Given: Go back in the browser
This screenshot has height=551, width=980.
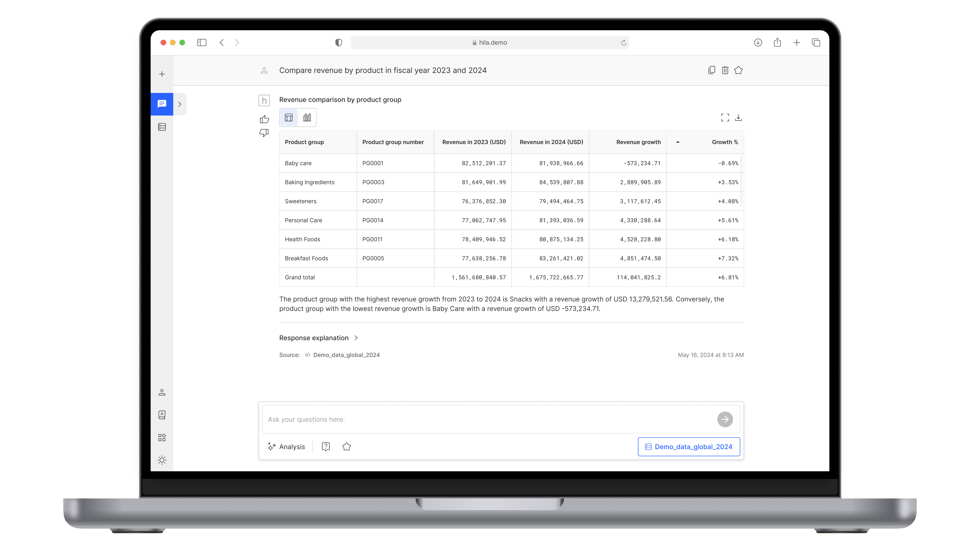Looking at the screenshot, I should tap(222, 42).
